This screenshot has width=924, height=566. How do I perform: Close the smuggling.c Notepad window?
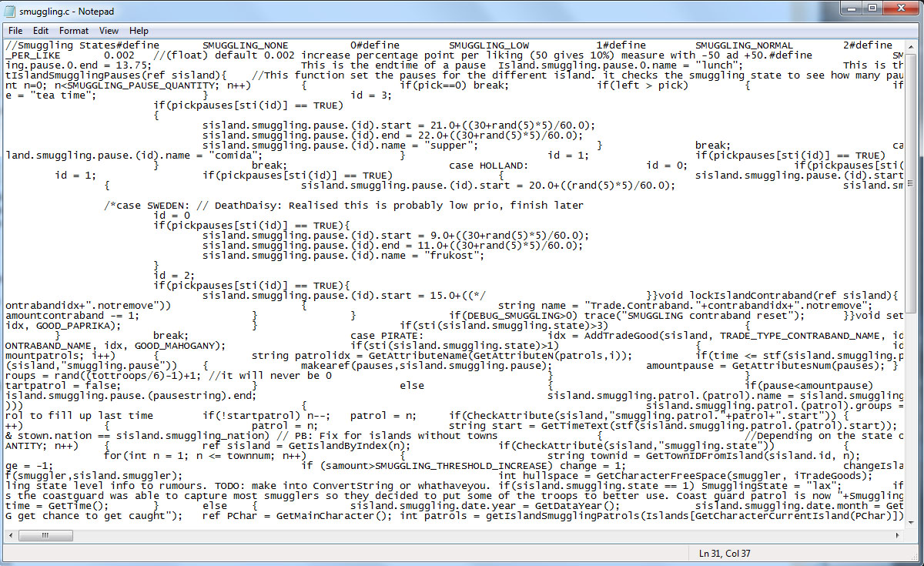(901, 8)
